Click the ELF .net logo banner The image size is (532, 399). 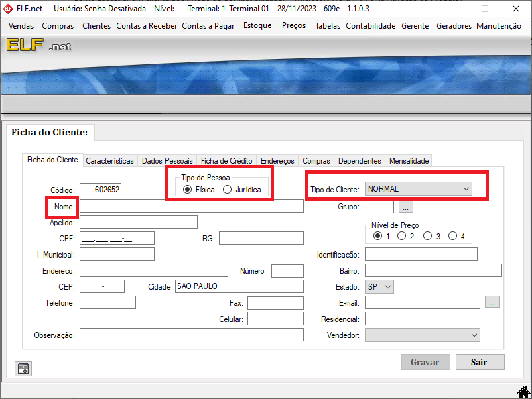[39, 45]
